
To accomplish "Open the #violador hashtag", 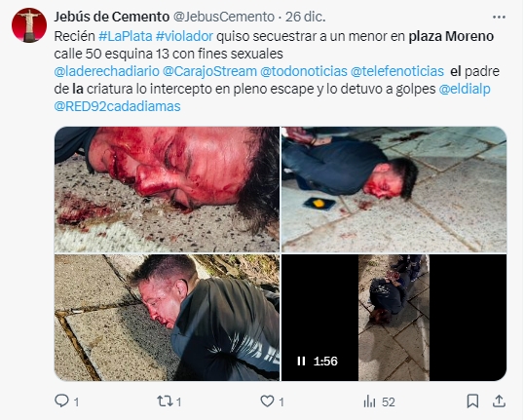I will click(184, 36).
